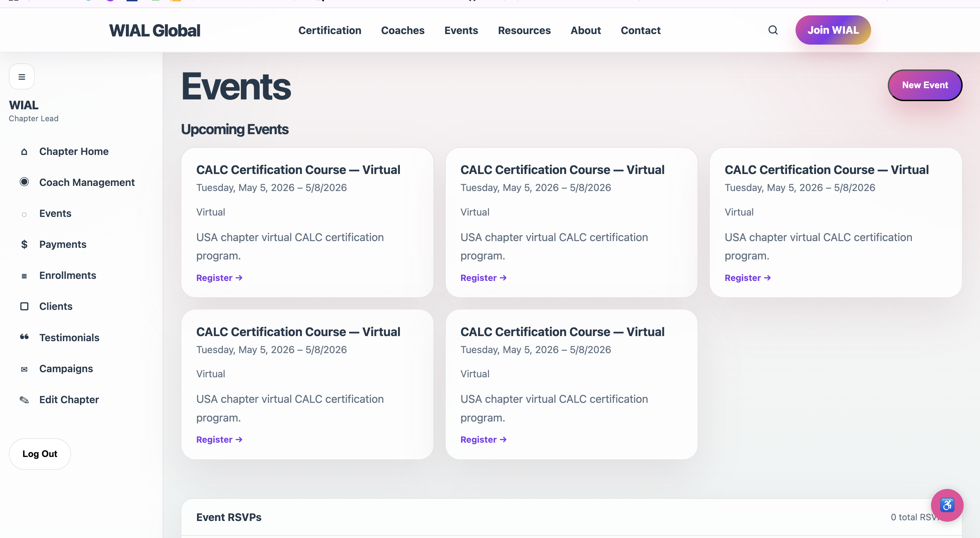Click the Payments dollar icon

[x=24, y=244]
